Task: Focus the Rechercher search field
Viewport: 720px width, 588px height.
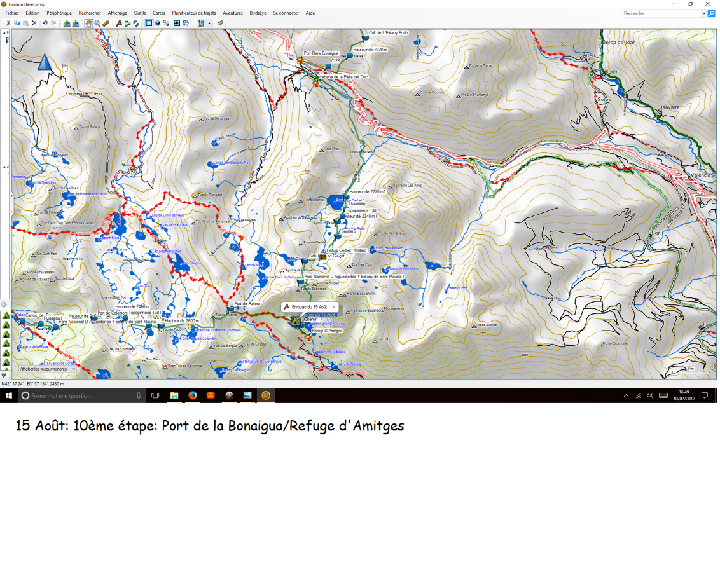Action: click(x=661, y=13)
